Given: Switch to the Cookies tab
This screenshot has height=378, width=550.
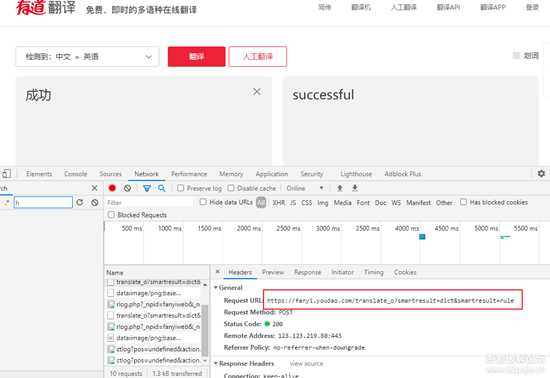Looking at the screenshot, I should [405, 272].
